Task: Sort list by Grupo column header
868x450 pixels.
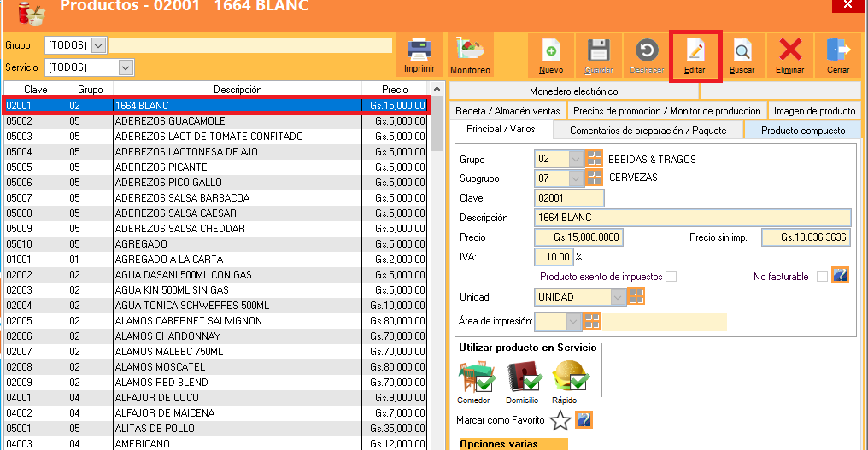Action: pyautogui.click(x=91, y=89)
